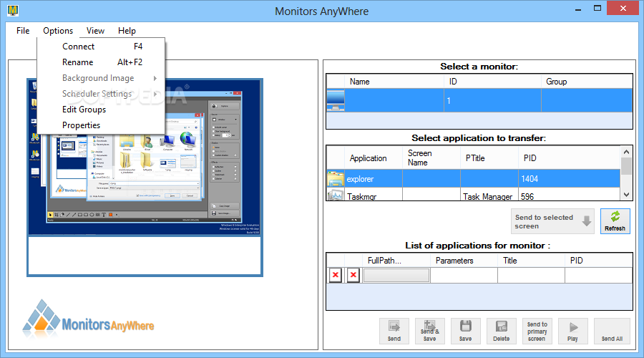Close the Options menu

58,31
